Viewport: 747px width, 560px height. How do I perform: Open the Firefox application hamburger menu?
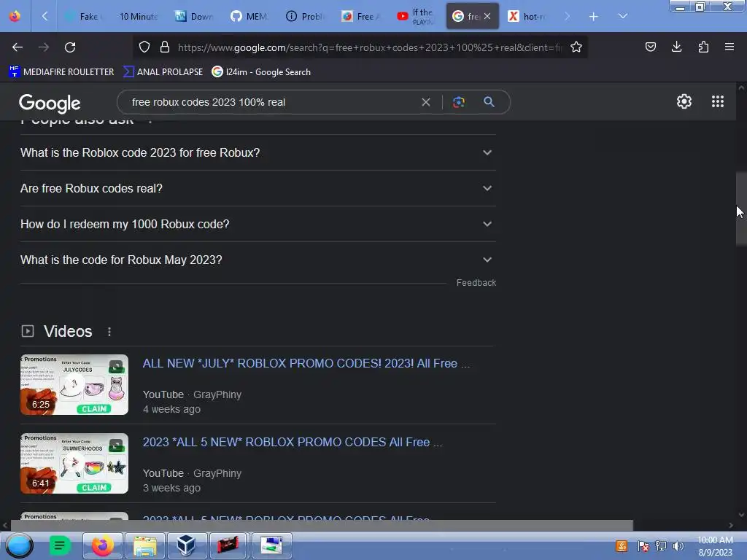pyautogui.click(x=729, y=47)
